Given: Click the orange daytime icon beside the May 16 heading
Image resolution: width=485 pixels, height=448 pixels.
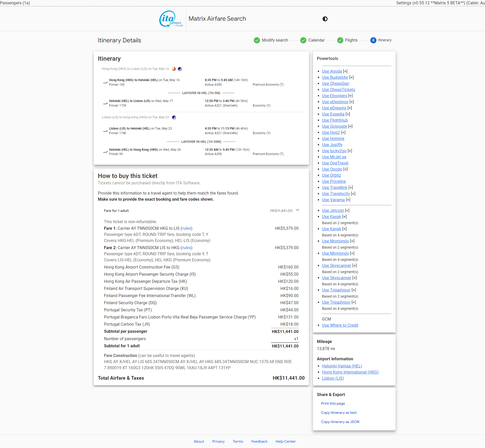Looking at the screenshot, I should click(174, 69).
